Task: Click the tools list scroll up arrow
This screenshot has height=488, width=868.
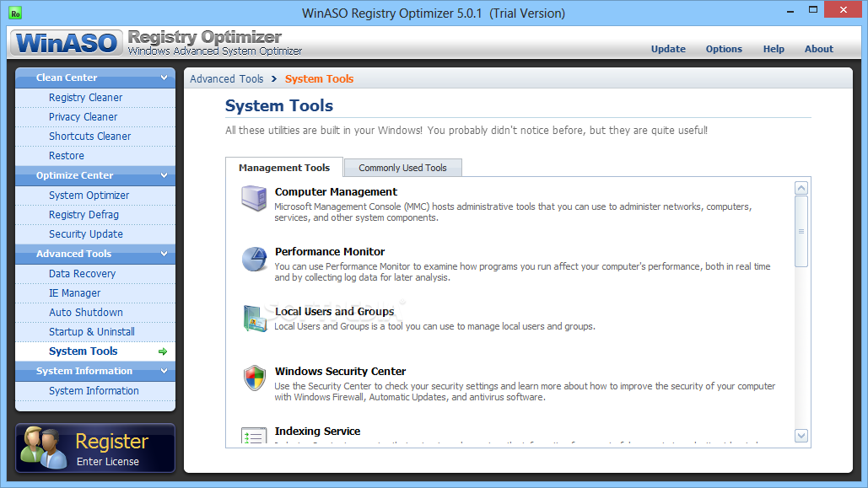Action: [801, 188]
